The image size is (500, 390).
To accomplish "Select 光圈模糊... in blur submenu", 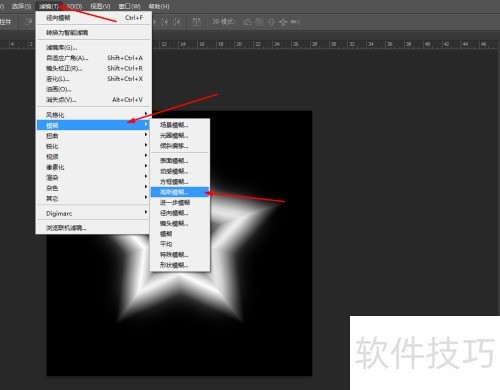I will 180,135.
